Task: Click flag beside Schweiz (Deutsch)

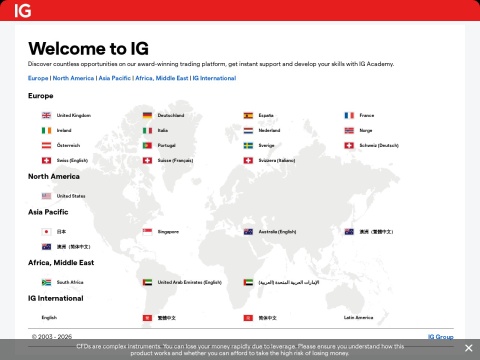Action: [349, 145]
